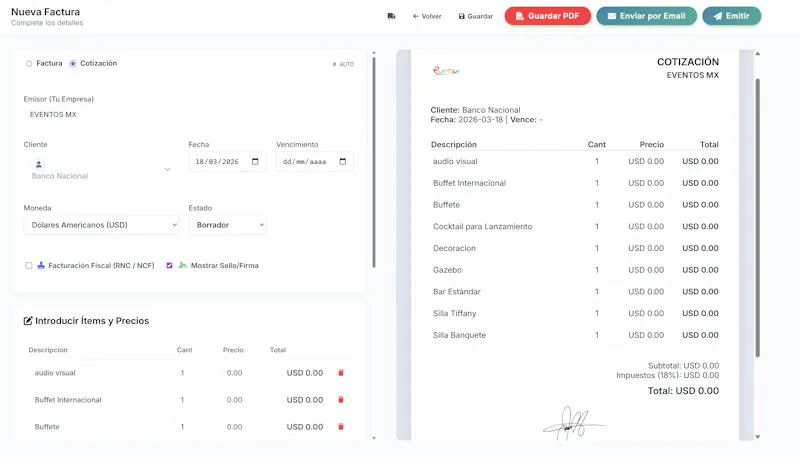This screenshot has width=800, height=457.
Task: Click 'Subtotal: USD 0.00' in preview
Action: [683, 366]
